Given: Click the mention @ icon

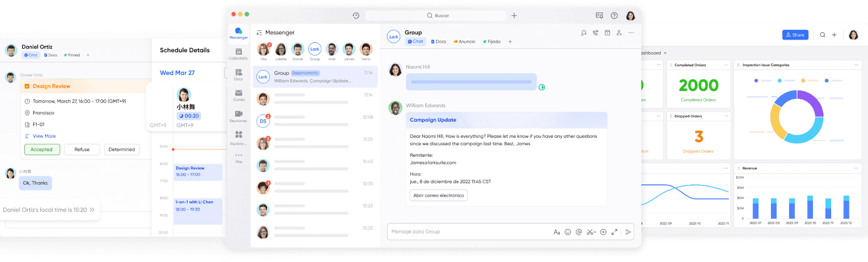Looking at the screenshot, I should tap(579, 232).
